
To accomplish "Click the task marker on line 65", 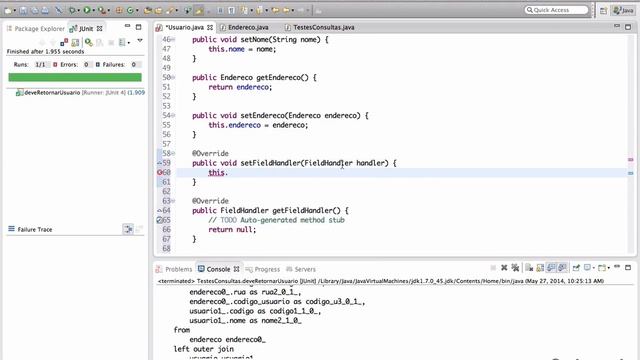I will click(x=160, y=220).
